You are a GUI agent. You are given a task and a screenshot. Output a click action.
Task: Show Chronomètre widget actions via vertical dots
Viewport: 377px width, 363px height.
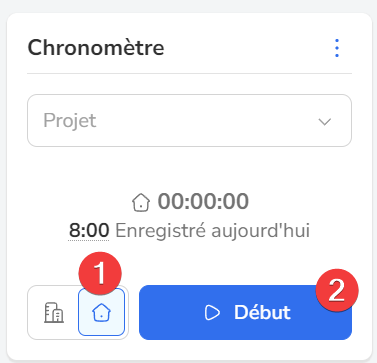(x=337, y=48)
